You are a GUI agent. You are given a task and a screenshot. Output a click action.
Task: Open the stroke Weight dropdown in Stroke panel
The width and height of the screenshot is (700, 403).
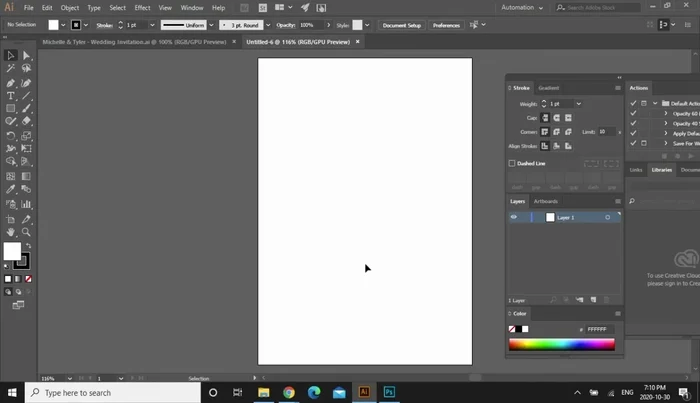tap(578, 104)
